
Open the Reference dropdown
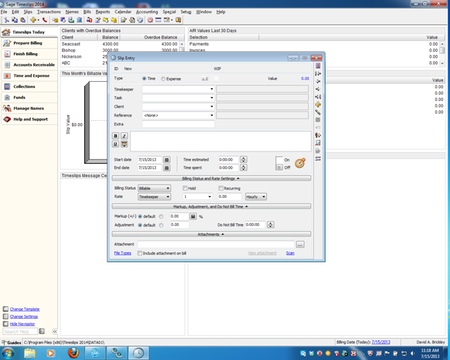pyautogui.click(x=211, y=115)
